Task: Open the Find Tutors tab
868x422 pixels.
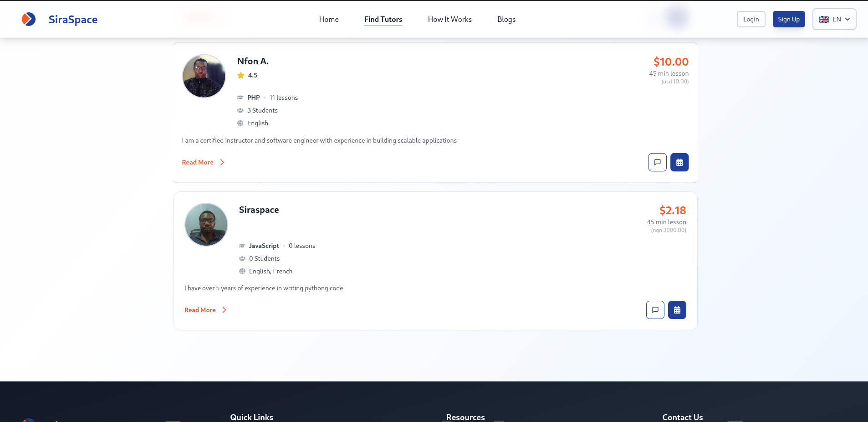Action: 383,19
